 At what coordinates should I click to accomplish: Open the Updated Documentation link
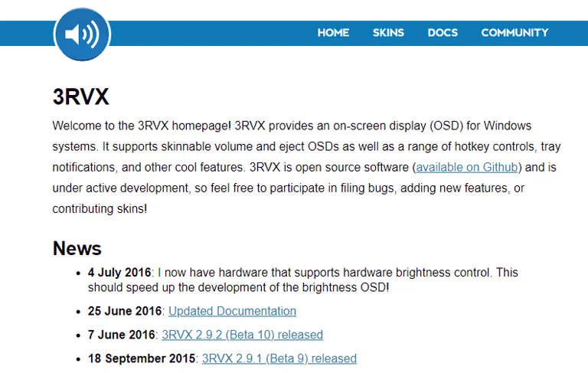[232, 311]
